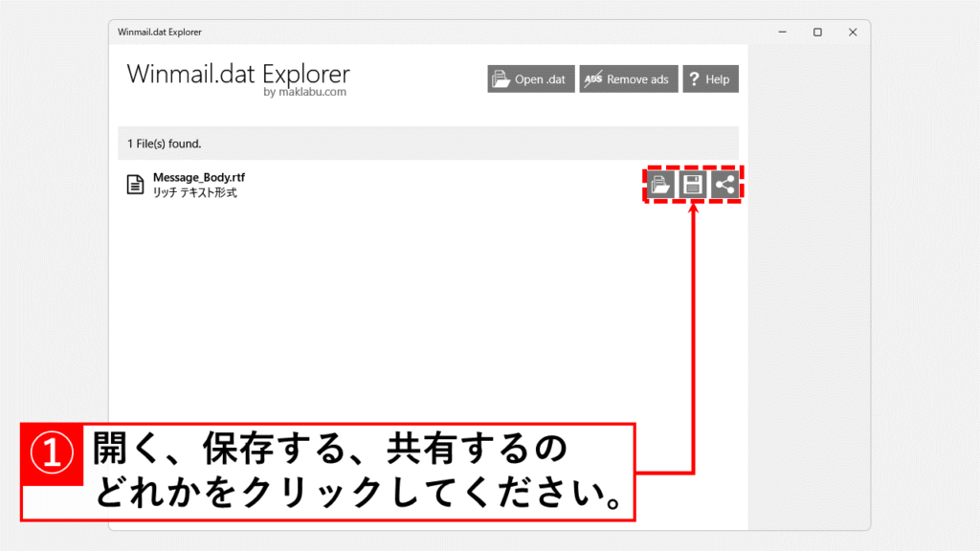Screen dimensions: 980x551
Task: Click the large Winmail.dat Explorer heading
Action: [x=238, y=74]
